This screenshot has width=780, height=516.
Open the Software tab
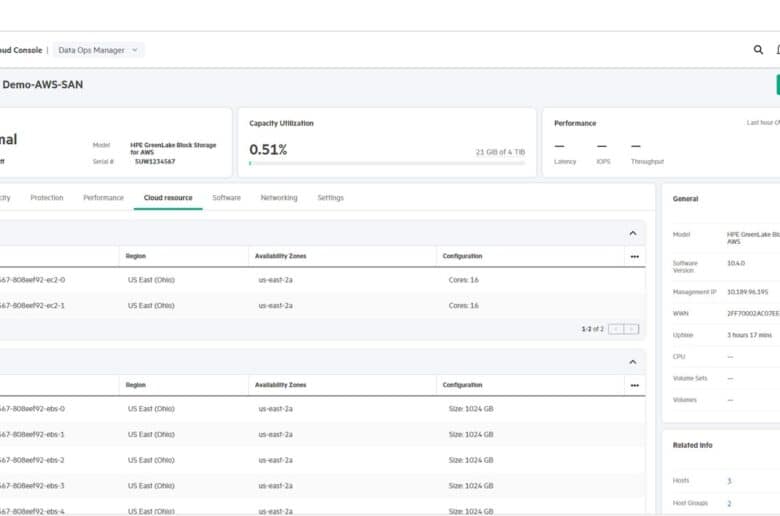click(226, 198)
